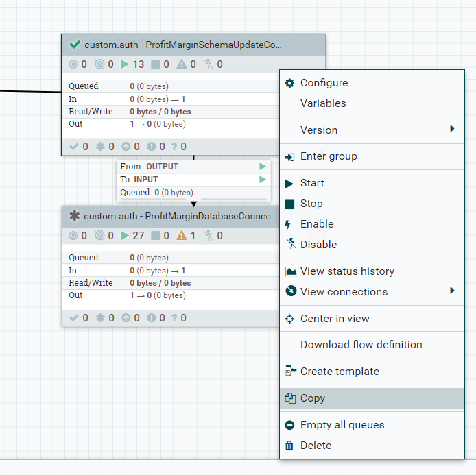Viewport: 476px width, 475px height.
Task: Choose Empty all queues option
Action: [342, 425]
